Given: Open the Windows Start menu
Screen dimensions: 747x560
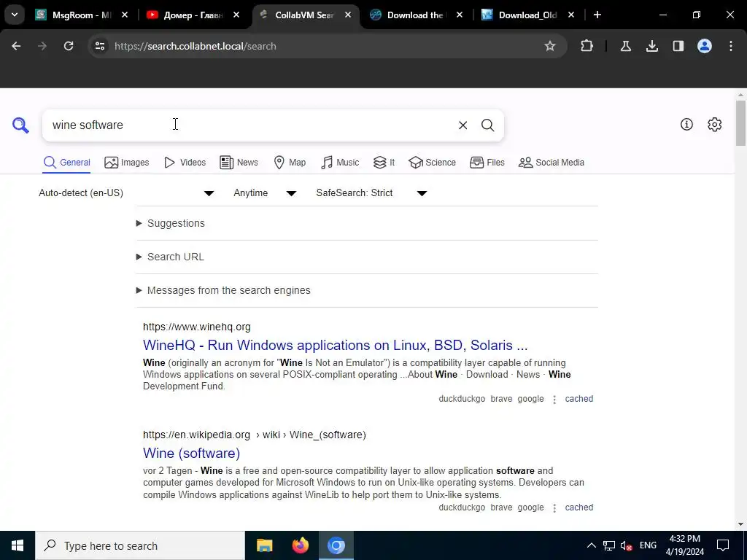Looking at the screenshot, I should (x=18, y=545).
